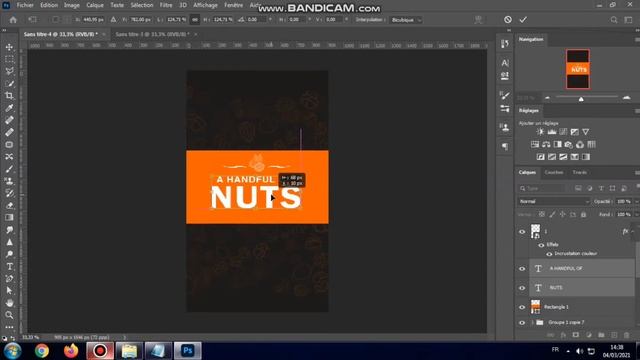Select the Horizontal Type tool
This screenshot has width=640, height=360.
tap(9, 267)
